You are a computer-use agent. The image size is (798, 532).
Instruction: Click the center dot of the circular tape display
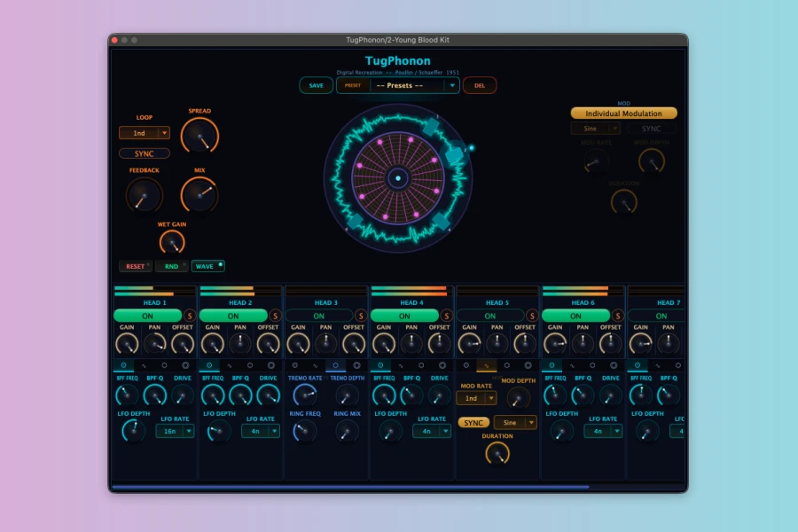(x=398, y=178)
